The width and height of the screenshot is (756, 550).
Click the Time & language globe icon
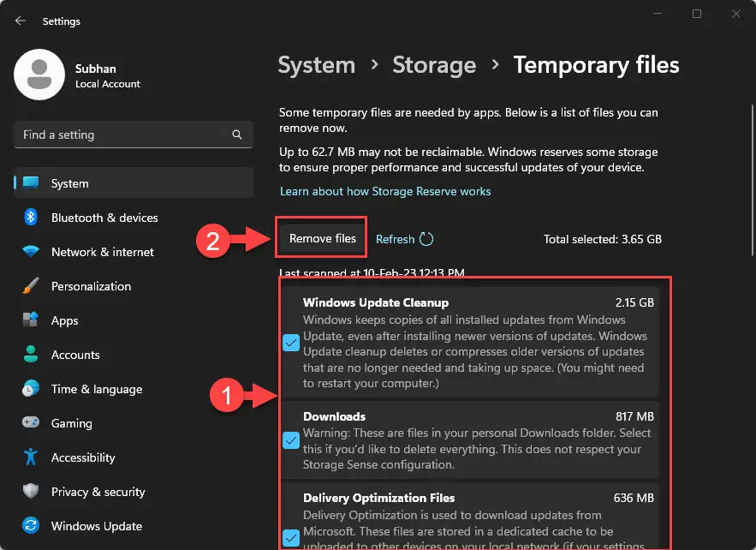[31, 388]
